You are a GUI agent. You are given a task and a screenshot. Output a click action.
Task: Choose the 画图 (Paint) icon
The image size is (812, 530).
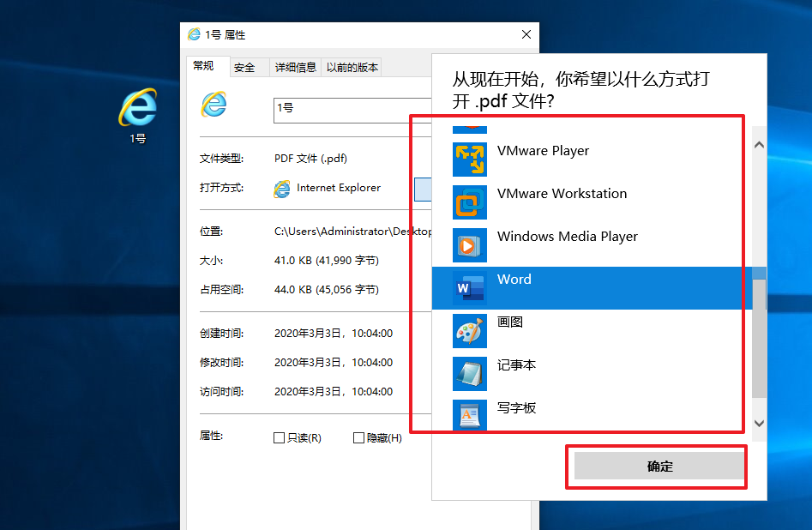(x=469, y=331)
